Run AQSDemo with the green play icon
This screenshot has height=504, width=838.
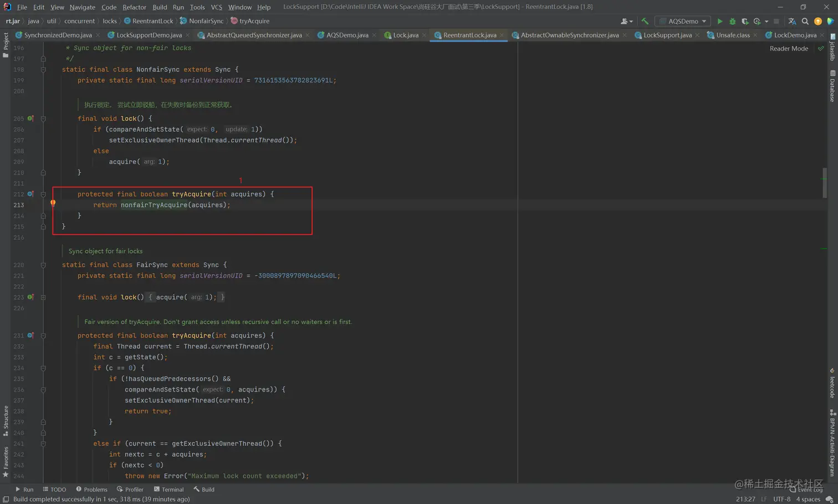pyautogui.click(x=720, y=21)
